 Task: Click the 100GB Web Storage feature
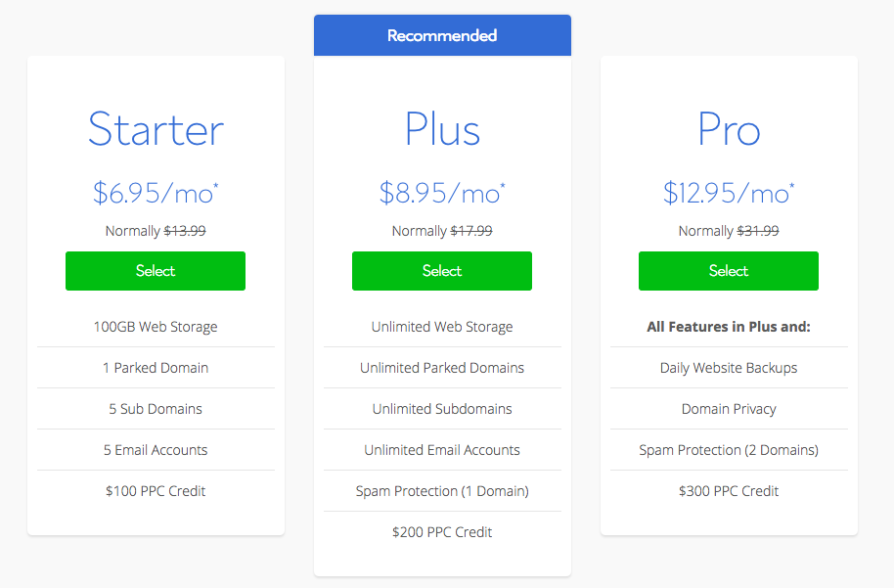(x=156, y=327)
